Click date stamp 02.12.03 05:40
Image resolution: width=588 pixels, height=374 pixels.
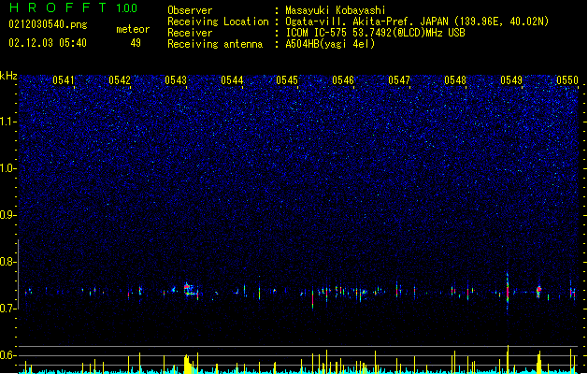[x=48, y=43]
